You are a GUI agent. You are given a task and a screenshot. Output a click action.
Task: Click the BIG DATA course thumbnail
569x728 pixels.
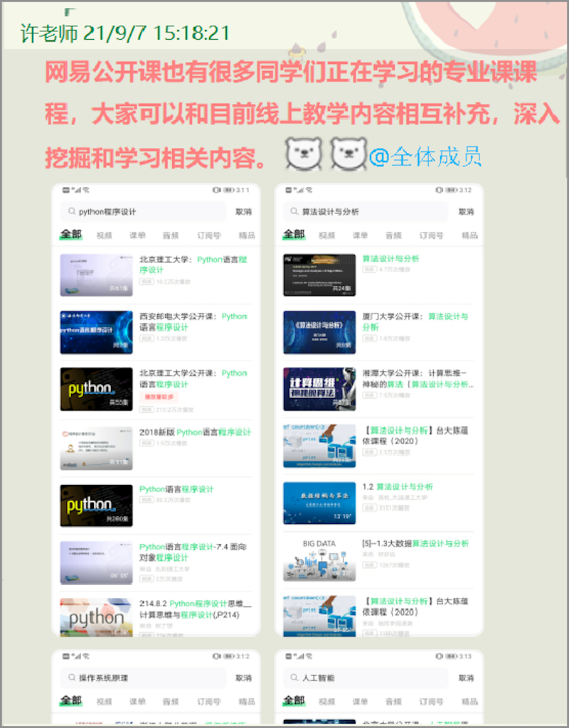319,559
